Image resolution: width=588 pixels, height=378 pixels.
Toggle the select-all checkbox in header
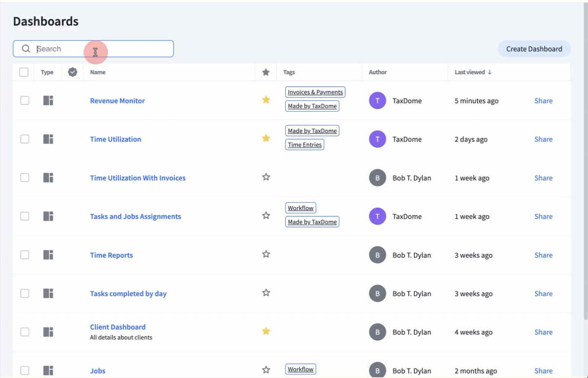[24, 72]
